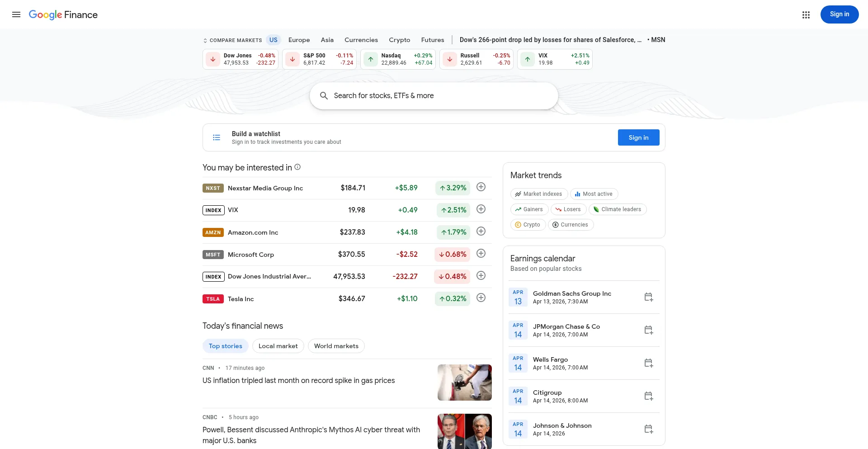The width and height of the screenshot is (868, 449).
Task: Click VIX green up arrow icon in ticker bar
Action: pyautogui.click(x=528, y=59)
